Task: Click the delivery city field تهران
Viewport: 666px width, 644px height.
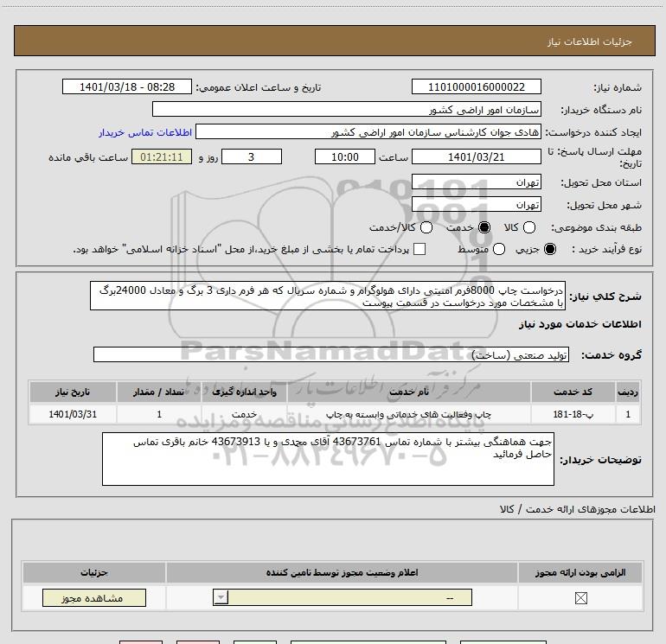Action: point(476,205)
